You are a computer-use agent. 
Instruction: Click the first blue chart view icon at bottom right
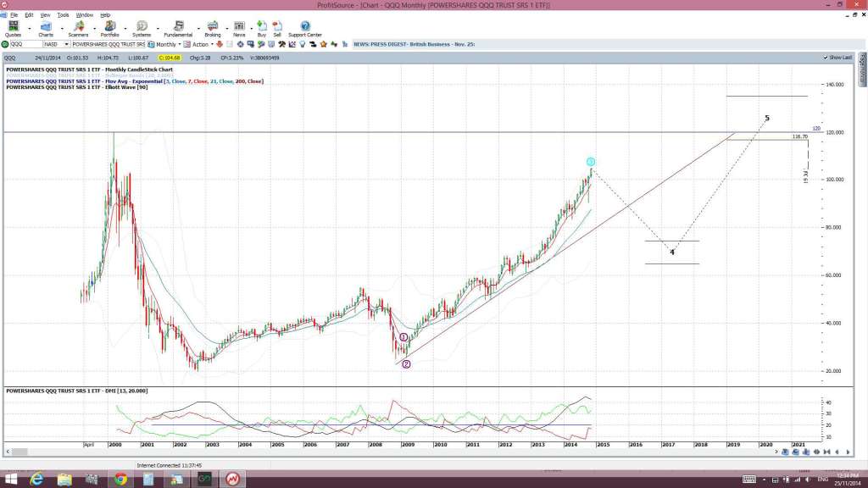click(785, 452)
